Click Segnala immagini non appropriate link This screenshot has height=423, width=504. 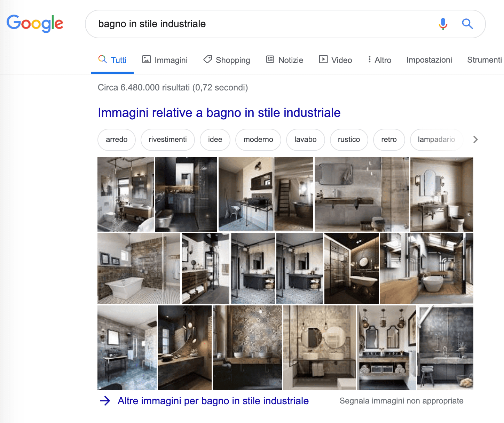click(401, 401)
